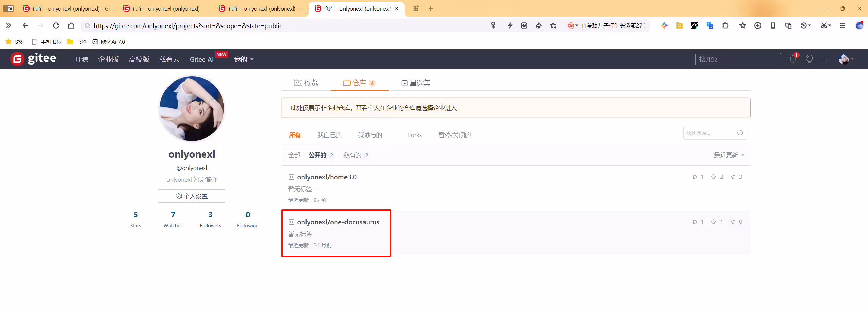Expand the 我的 dropdown menu
The height and width of the screenshot is (311, 868).
tap(243, 59)
